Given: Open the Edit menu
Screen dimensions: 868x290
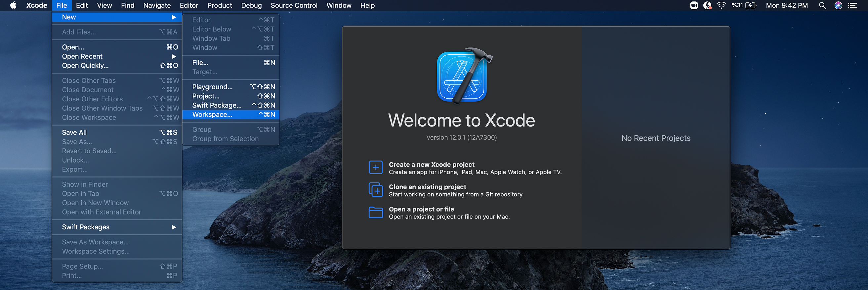Looking at the screenshot, I should (82, 5).
